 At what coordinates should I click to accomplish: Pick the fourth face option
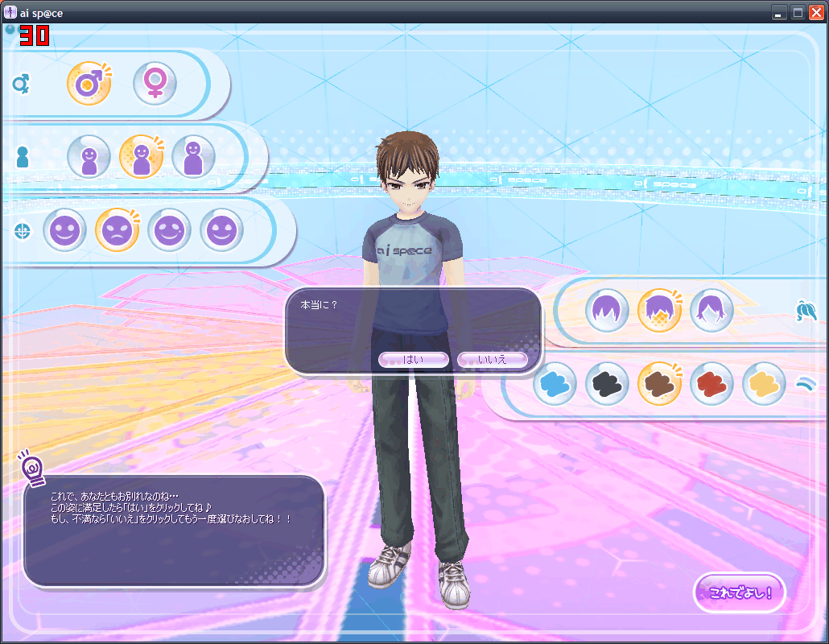pos(221,230)
